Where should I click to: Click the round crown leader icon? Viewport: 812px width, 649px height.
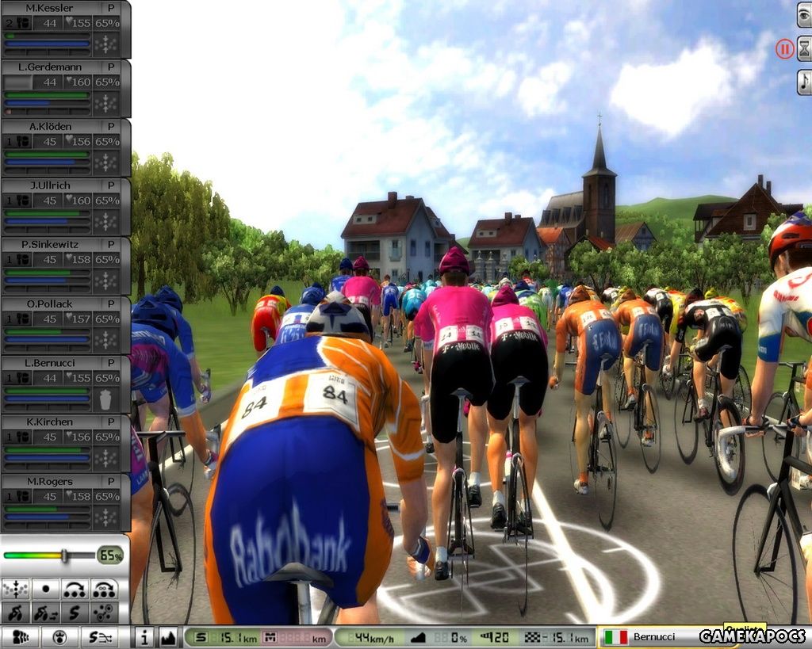point(59,638)
